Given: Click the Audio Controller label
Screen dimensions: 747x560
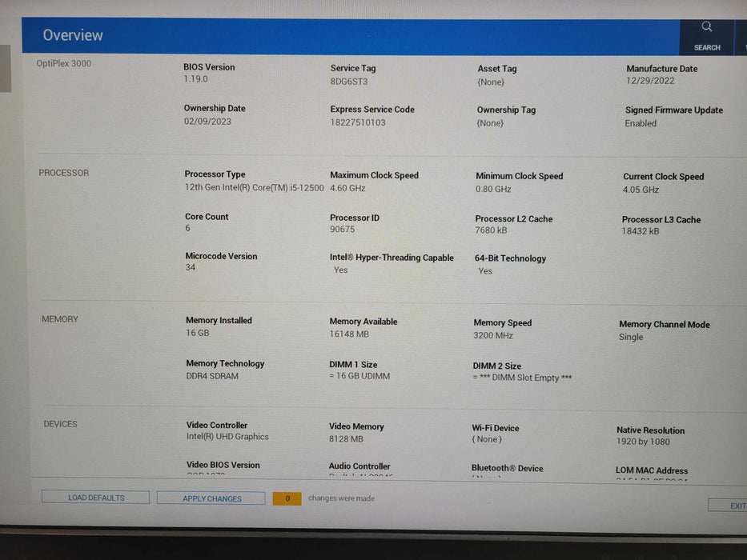Looking at the screenshot, I should point(359,466).
